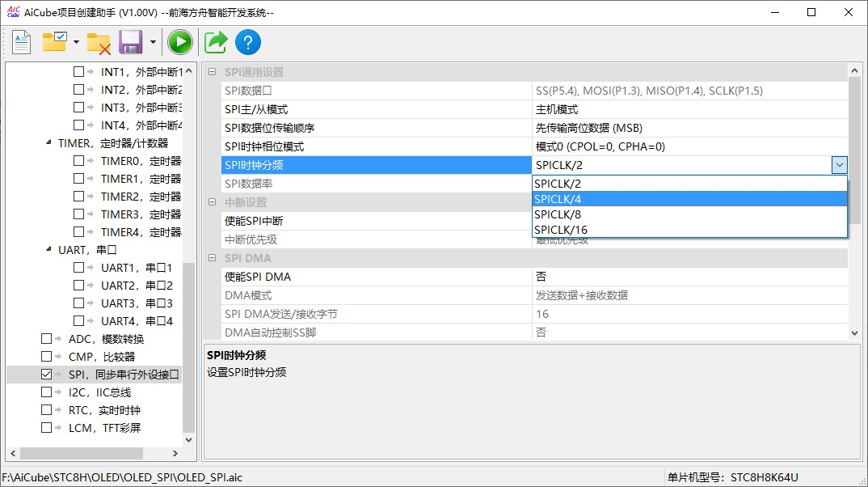Choose SPICLK/16 from the dropdown list
This screenshot has height=487, width=868.
point(689,230)
